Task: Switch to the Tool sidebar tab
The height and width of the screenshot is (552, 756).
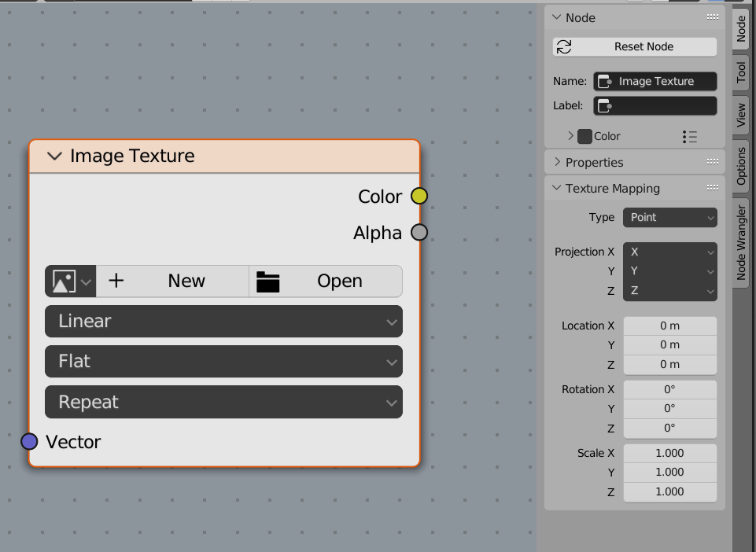Action: coord(742,72)
